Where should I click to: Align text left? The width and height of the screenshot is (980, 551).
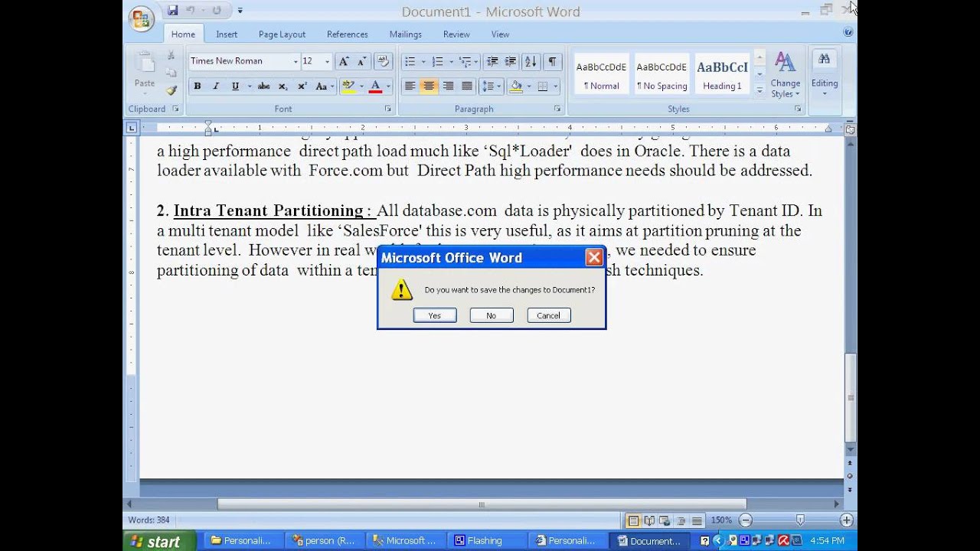410,86
